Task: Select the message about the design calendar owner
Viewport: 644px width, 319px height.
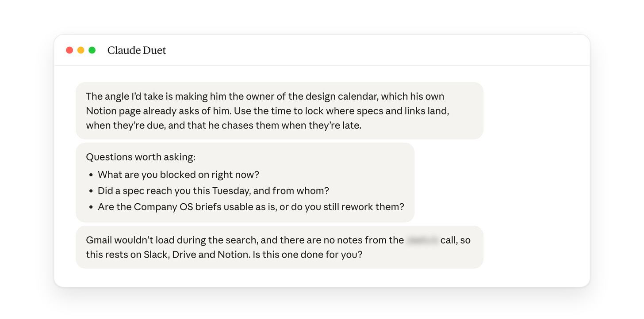Action: (x=280, y=110)
